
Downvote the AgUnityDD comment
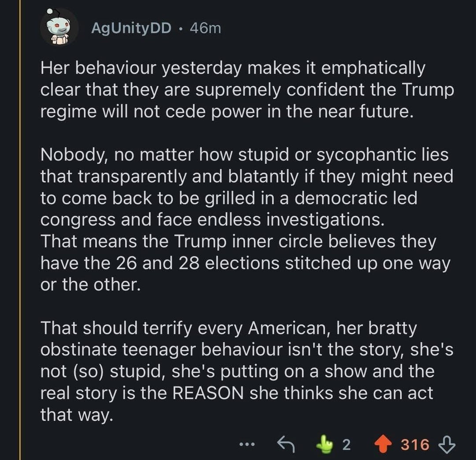tap(448, 444)
